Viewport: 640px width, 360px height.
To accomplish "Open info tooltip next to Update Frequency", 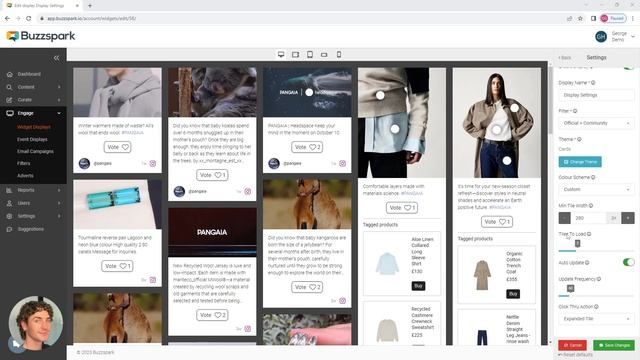I will point(599,279).
